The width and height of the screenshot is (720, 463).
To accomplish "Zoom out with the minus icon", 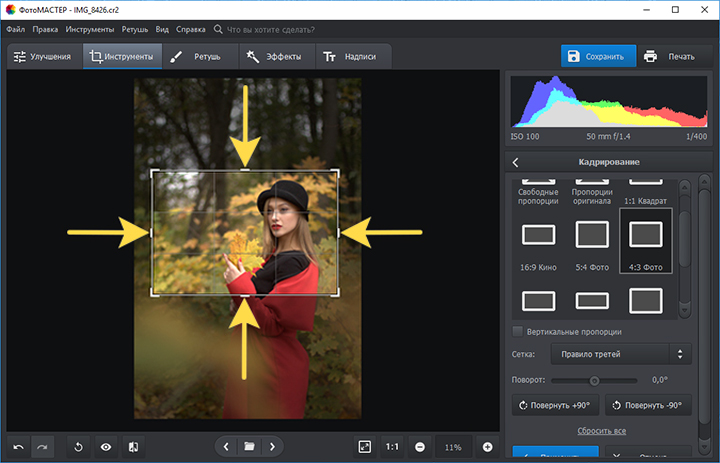I will point(420,447).
